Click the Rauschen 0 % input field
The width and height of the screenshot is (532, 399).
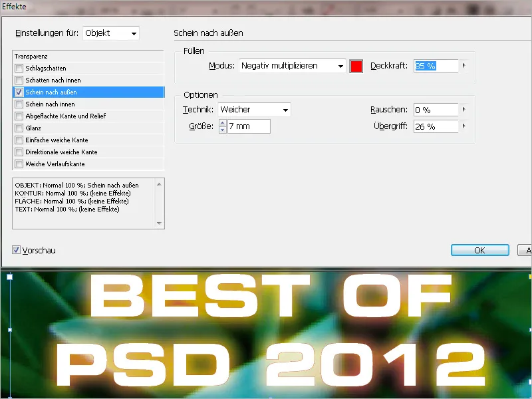pos(436,110)
